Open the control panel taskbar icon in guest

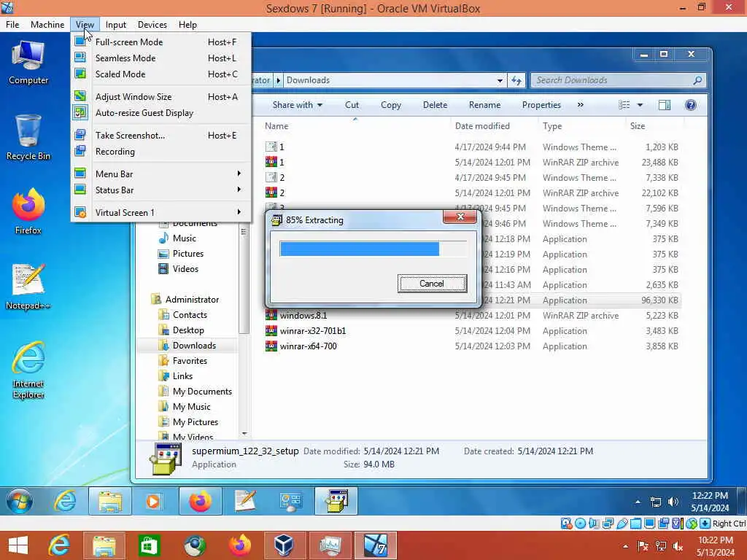click(290, 501)
